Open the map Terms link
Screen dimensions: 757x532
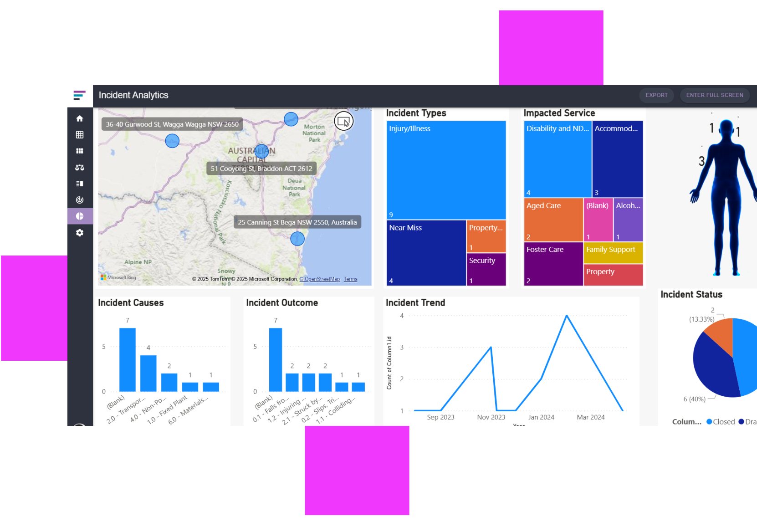[x=351, y=279]
